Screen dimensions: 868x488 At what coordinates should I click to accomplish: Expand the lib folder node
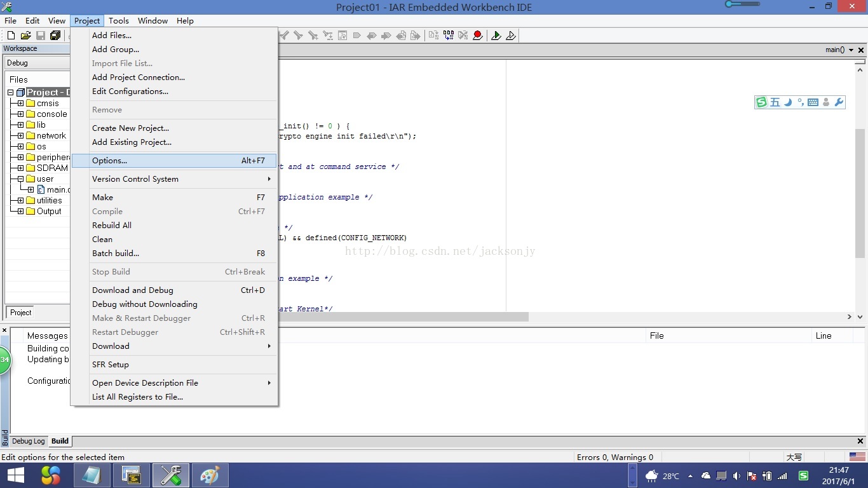[21, 125]
